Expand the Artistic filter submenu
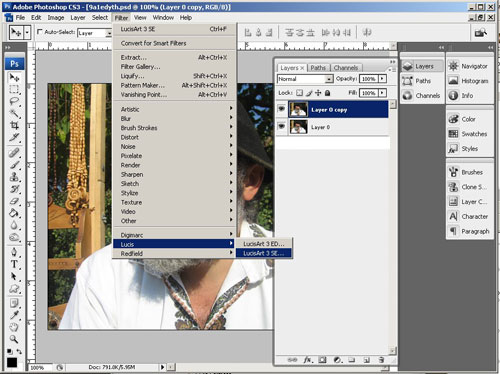The image size is (500, 374). pos(175,109)
